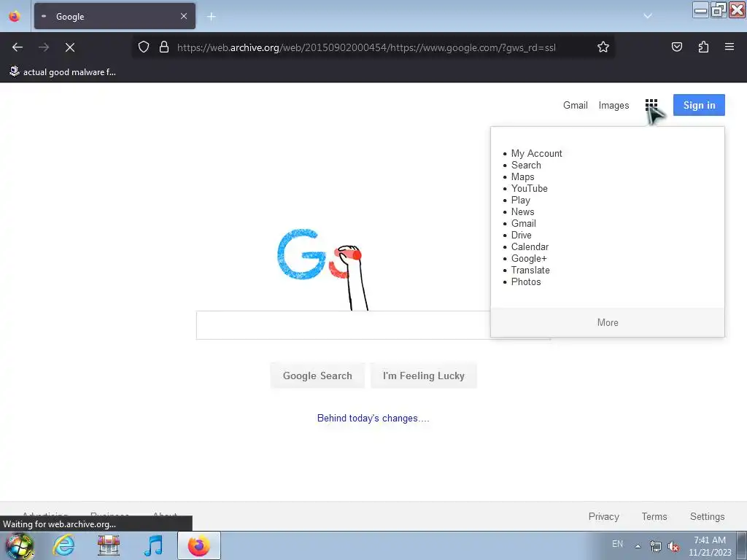Click the EN language indicator
The width and height of the screenshot is (747, 560).
click(x=617, y=544)
